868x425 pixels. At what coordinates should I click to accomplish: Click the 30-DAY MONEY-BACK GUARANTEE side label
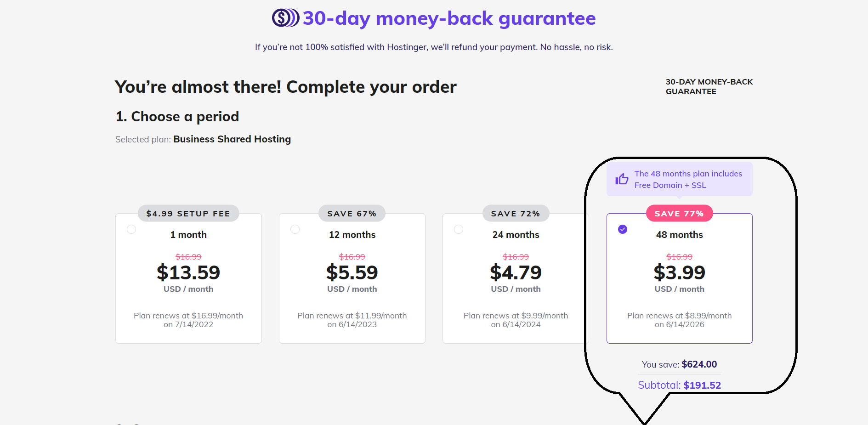[709, 86]
